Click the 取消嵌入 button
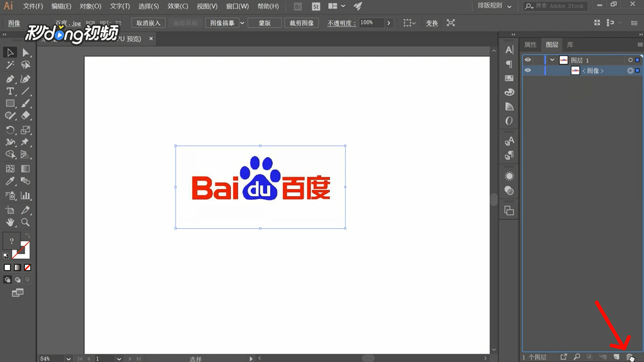This screenshot has width=644, height=362. click(x=148, y=22)
